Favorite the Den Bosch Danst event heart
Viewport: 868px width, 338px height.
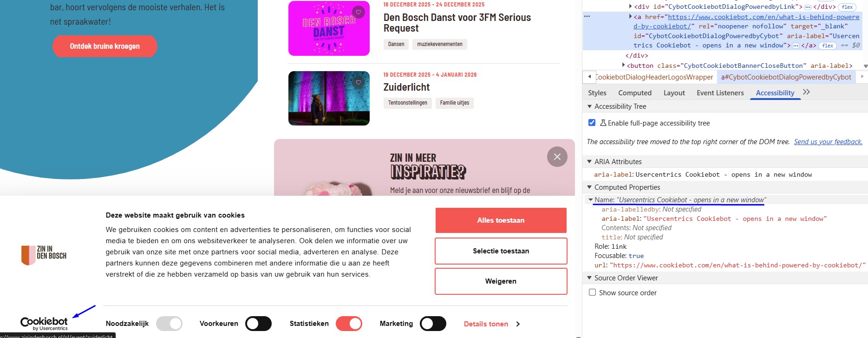coord(358,12)
